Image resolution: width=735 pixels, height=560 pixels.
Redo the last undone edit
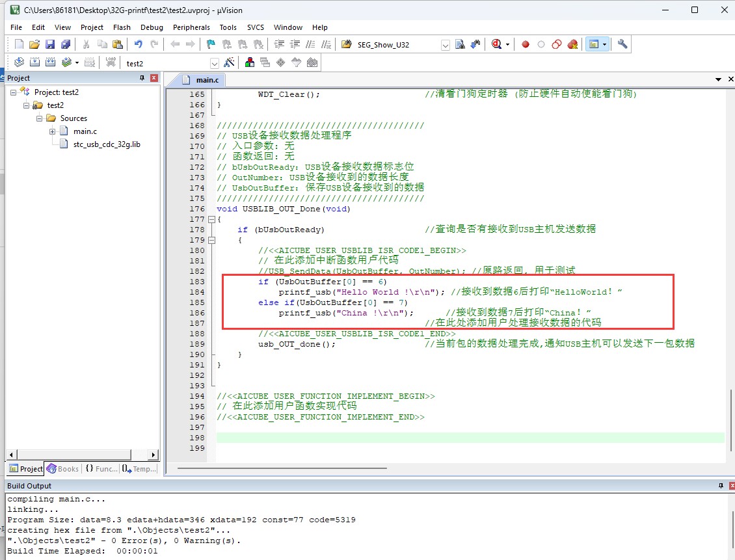(x=154, y=44)
